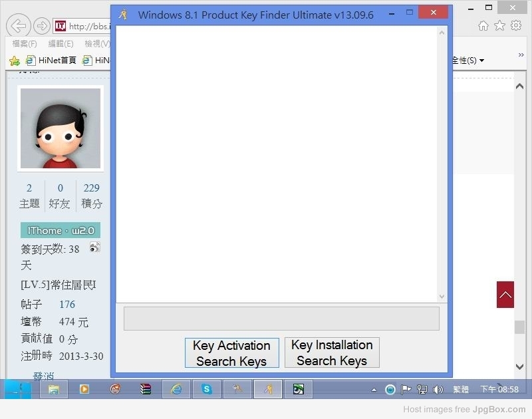The width and height of the screenshot is (532, 419).
Task: Open the 編輯(E) menu in browser
Action: [x=61, y=44]
